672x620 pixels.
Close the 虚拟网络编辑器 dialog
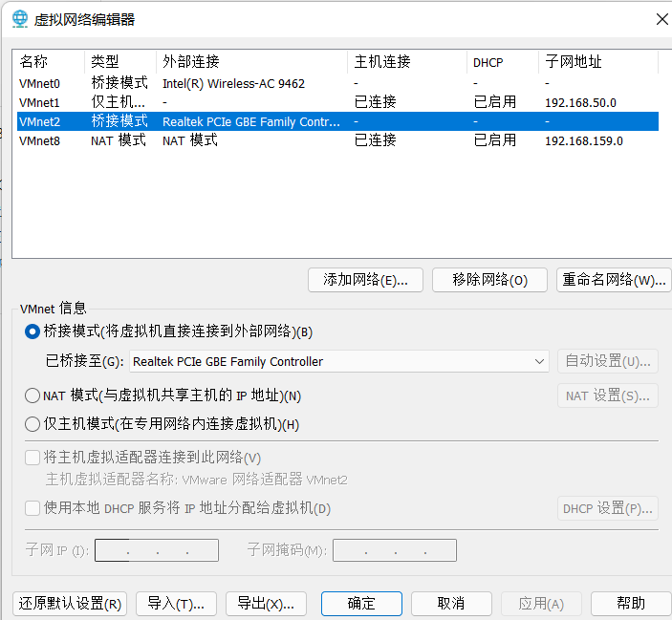pyautogui.click(x=662, y=19)
